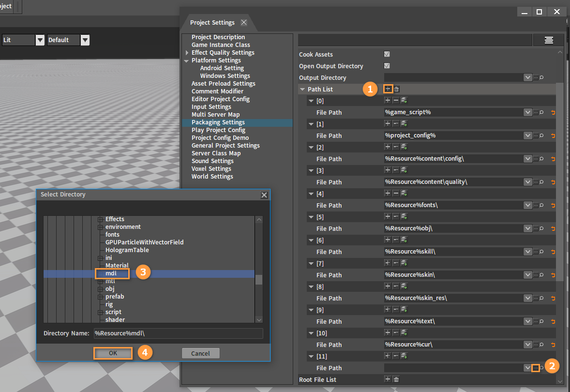Expand Effect Quality Settings tree node
The image size is (570, 392).
coord(187,53)
